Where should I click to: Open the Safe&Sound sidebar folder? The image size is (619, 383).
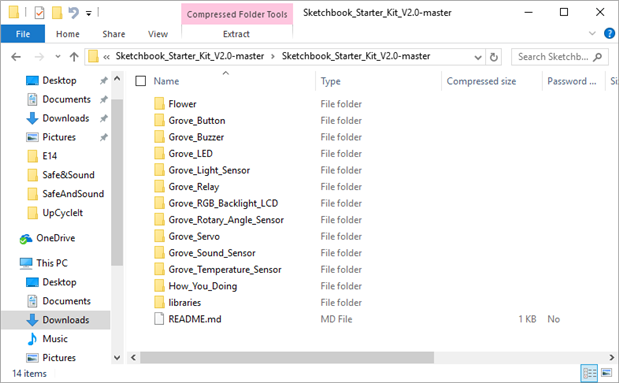pyautogui.click(x=68, y=175)
